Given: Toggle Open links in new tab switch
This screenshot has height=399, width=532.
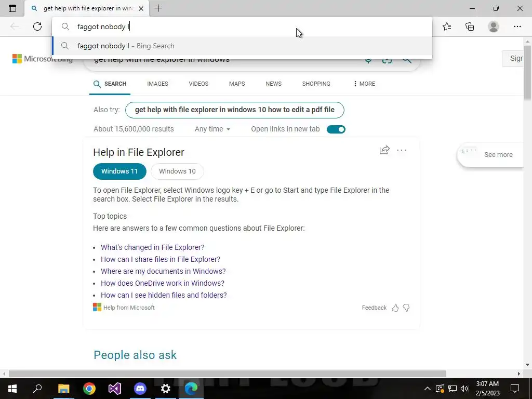Looking at the screenshot, I should (336, 129).
